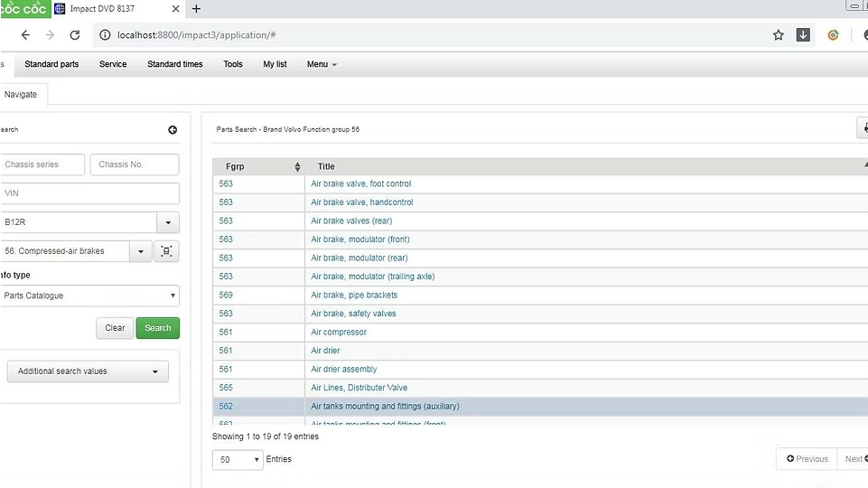The height and width of the screenshot is (488, 868).
Task: Open the browser downloads icon
Action: click(x=803, y=35)
